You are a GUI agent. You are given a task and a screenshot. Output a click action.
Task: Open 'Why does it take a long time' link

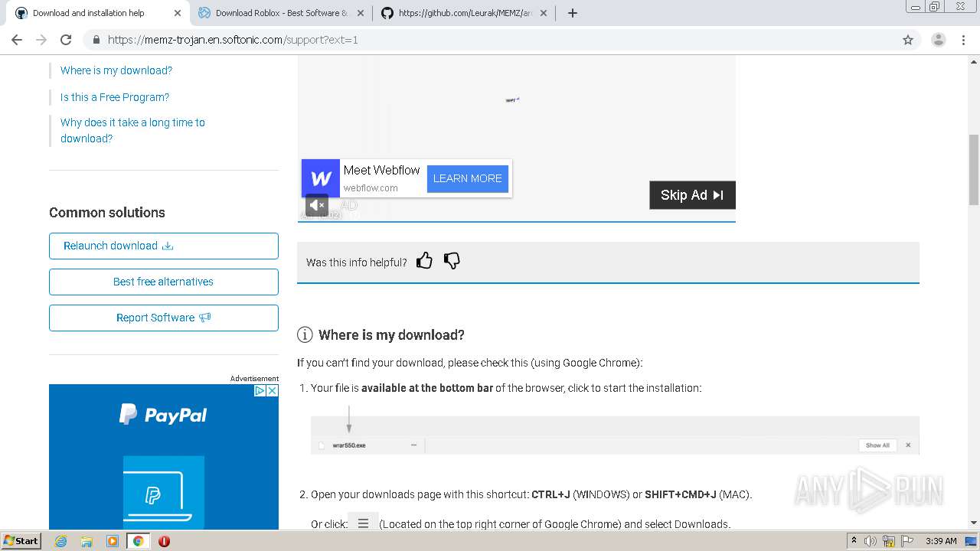click(132, 130)
